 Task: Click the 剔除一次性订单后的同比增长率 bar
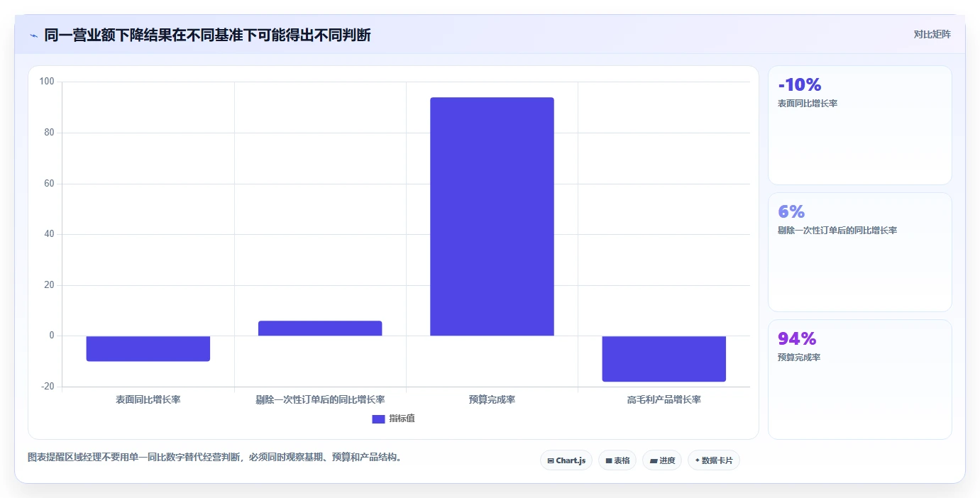click(x=320, y=328)
